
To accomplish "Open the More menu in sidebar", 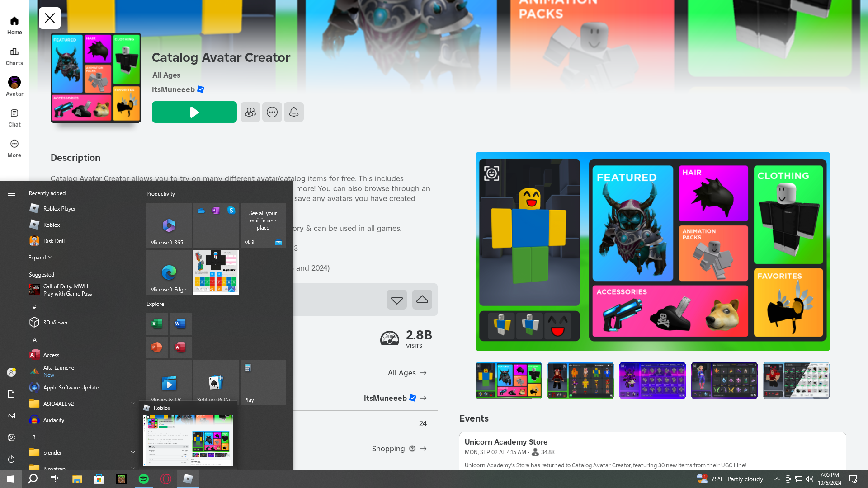I will coord(14,148).
